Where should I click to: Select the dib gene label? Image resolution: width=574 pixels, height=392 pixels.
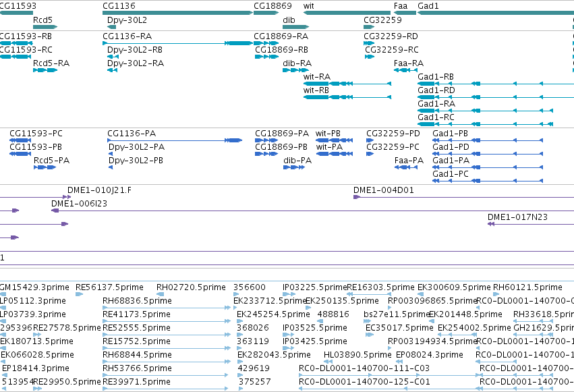(x=289, y=20)
